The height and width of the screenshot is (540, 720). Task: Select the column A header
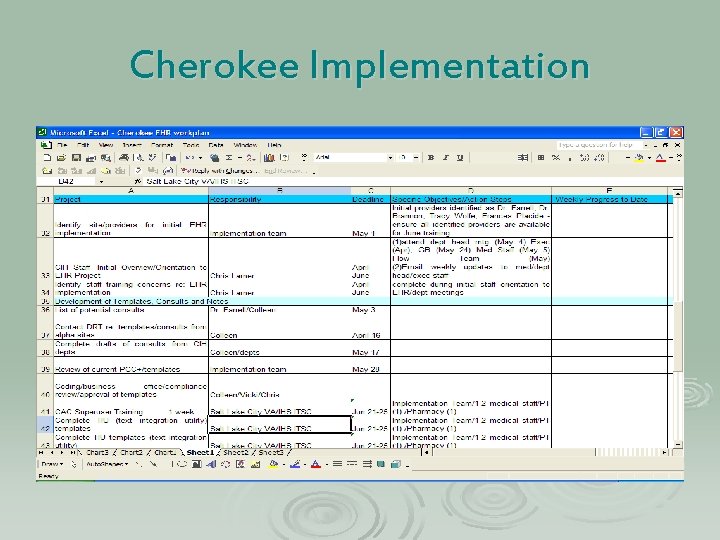131,191
